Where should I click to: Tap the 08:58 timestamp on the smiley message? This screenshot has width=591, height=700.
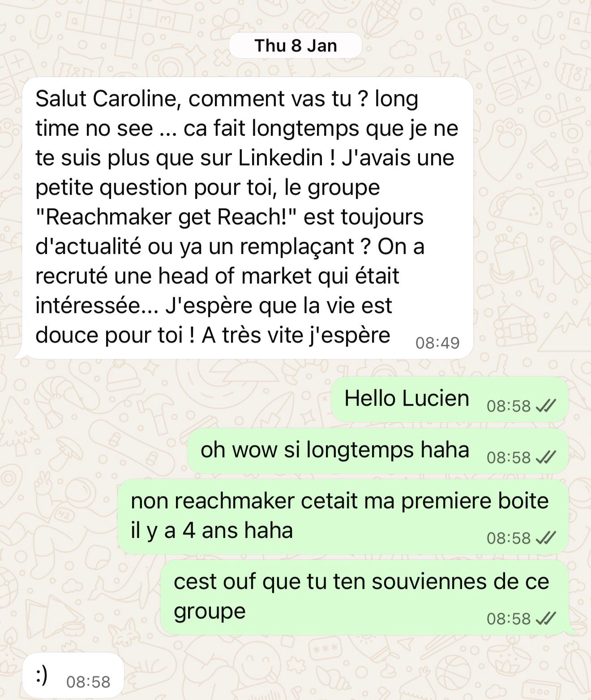(x=88, y=682)
